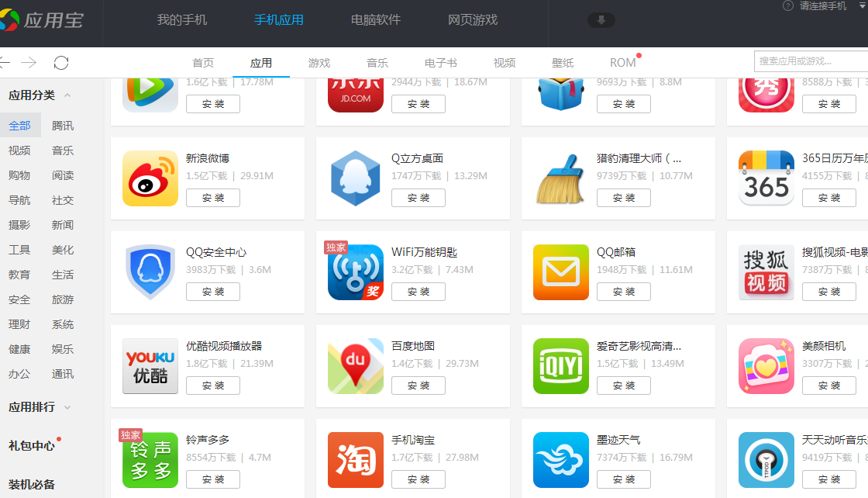Screen dimensions: 868x498
Task: Select the 摄影 category
Action: (x=19, y=226)
